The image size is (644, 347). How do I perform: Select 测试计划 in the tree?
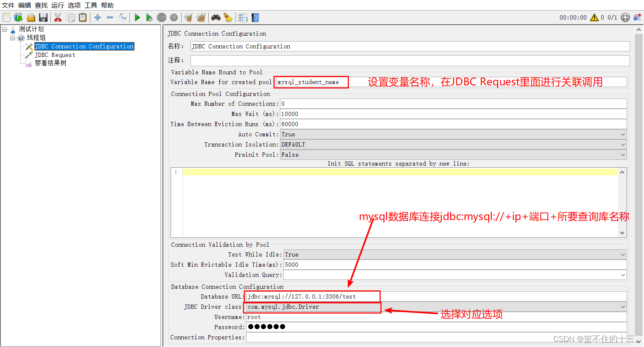coord(31,29)
